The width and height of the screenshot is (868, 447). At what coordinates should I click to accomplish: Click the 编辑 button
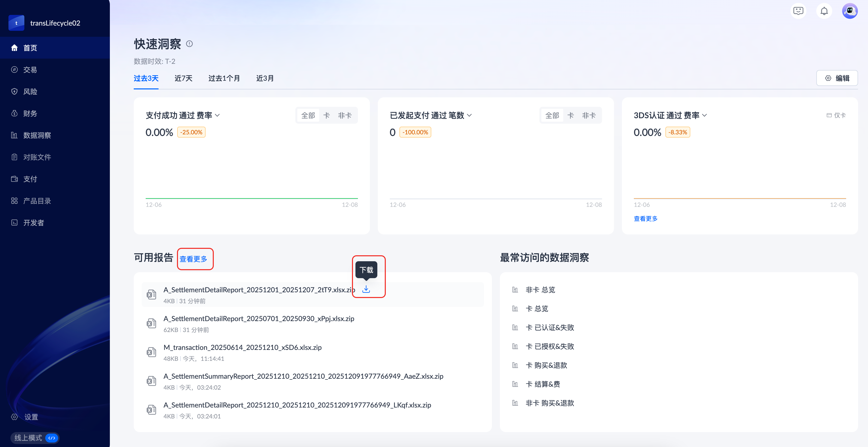(x=837, y=78)
